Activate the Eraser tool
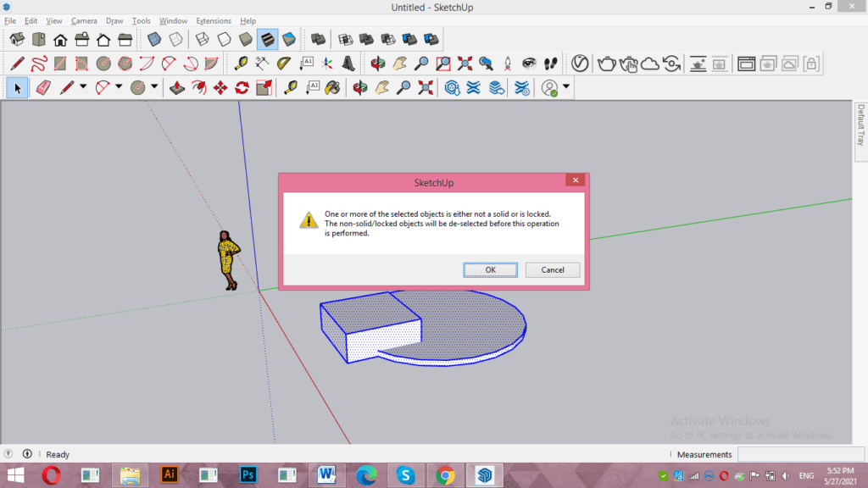The width and height of the screenshot is (868, 488). pos(42,87)
